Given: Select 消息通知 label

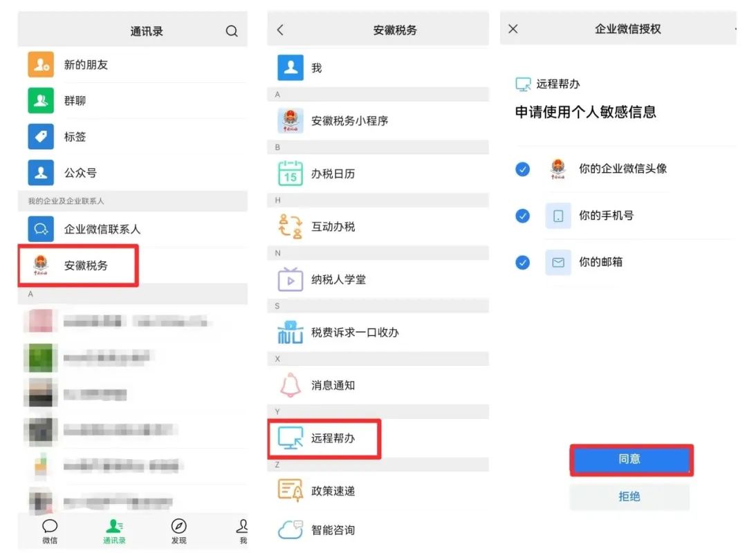Looking at the screenshot, I should 333,385.
